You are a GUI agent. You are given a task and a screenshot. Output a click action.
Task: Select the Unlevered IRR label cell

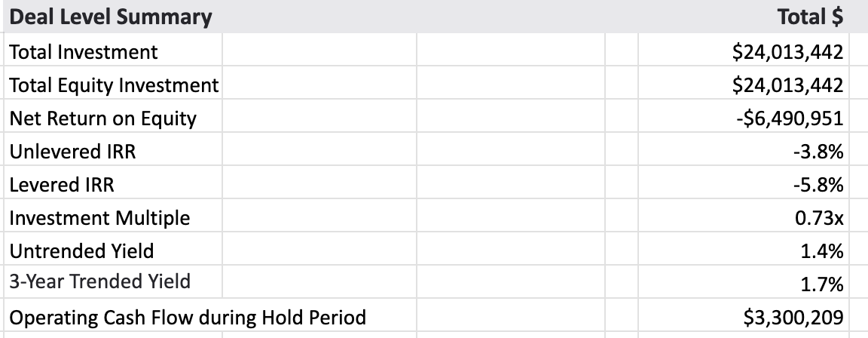tap(73, 152)
